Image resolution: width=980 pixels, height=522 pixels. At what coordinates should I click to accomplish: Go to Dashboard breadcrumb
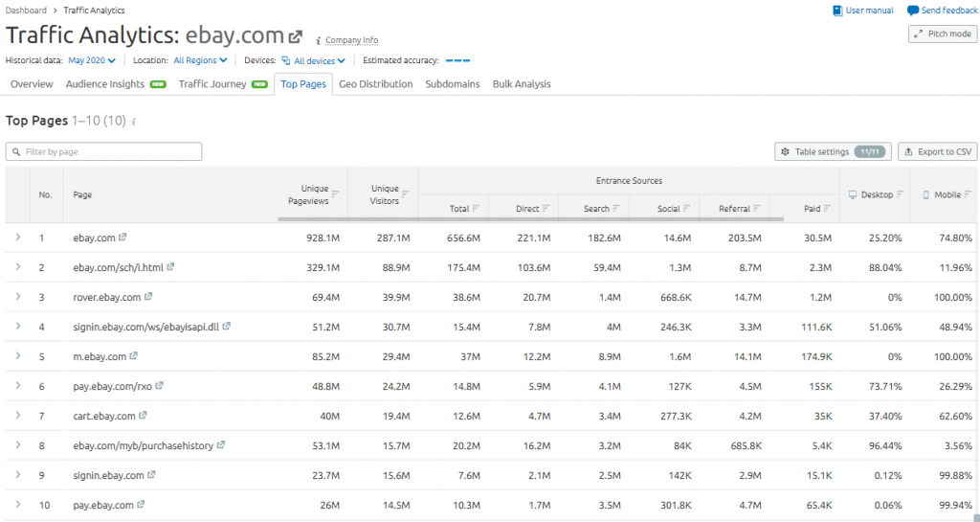click(x=26, y=11)
